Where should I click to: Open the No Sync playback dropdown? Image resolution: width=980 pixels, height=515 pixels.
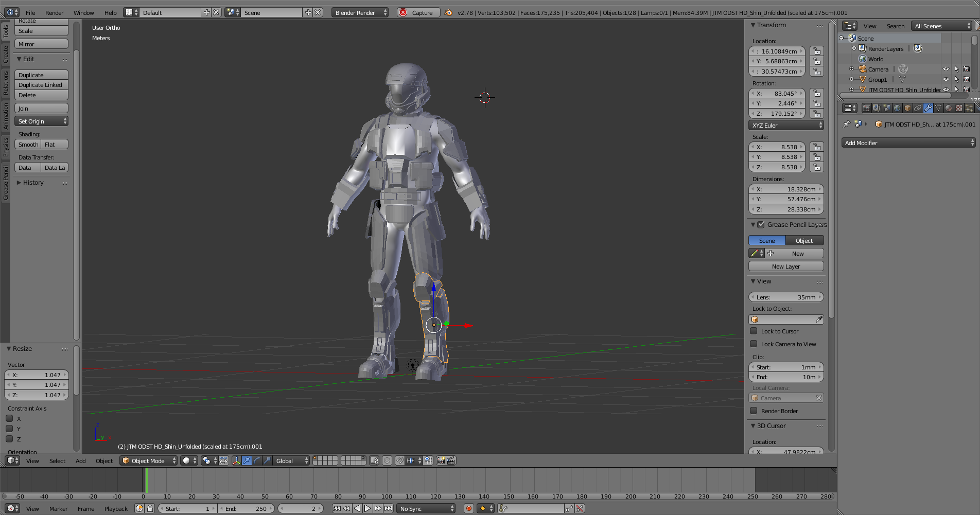pos(426,508)
